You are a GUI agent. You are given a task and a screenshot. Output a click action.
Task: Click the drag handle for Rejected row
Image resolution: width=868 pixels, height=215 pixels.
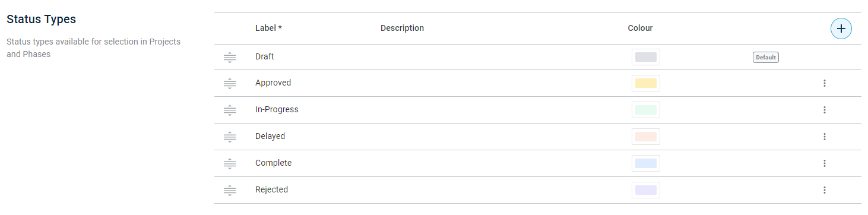230,191
